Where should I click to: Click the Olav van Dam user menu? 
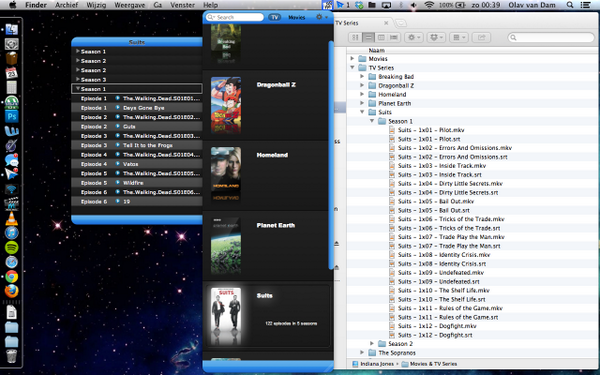[x=532, y=5]
